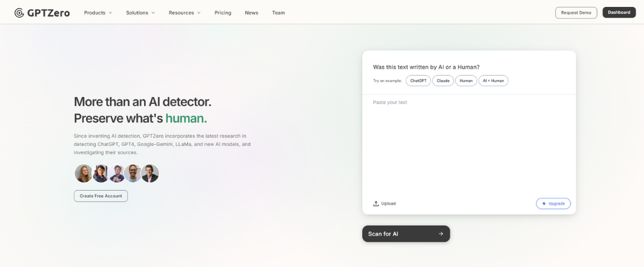Open the Solutions dropdown menu
Viewport: 644px width, 267px height.
coord(140,13)
